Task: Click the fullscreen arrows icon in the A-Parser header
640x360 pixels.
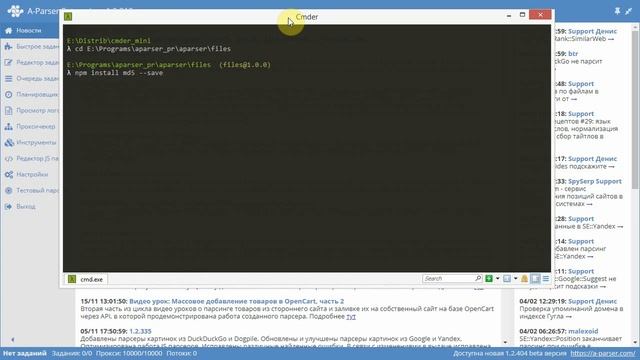Action: pyautogui.click(x=629, y=11)
